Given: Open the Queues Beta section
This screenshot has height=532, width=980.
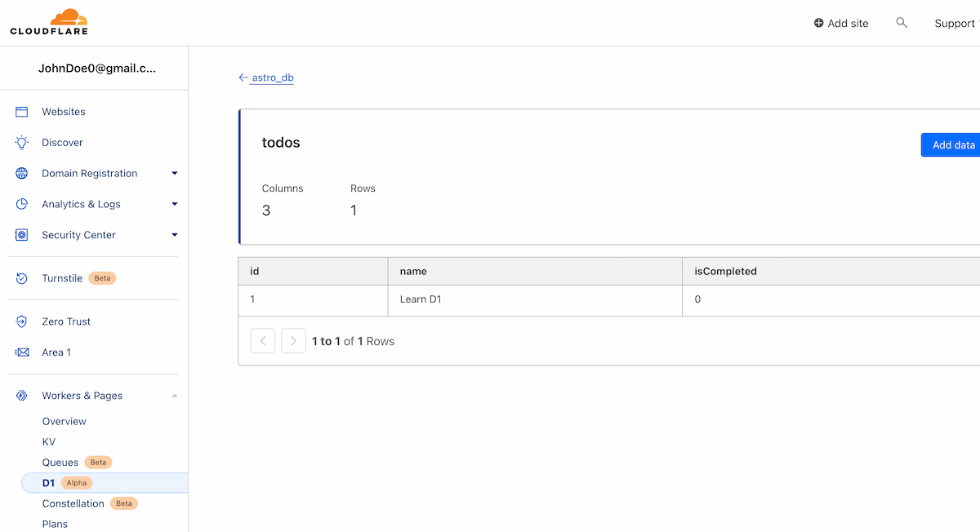Looking at the screenshot, I should point(60,462).
